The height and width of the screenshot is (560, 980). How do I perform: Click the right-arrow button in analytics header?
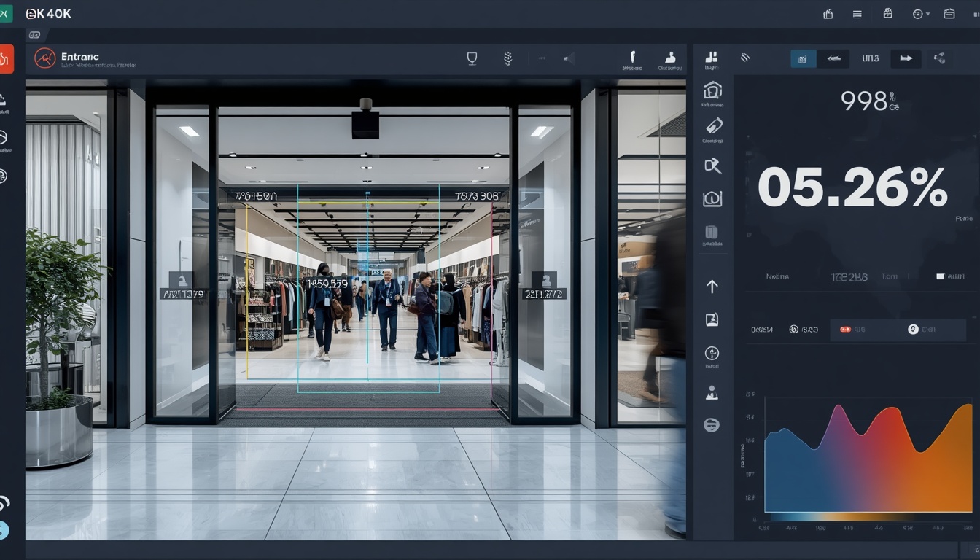pyautogui.click(x=906, y=59)
